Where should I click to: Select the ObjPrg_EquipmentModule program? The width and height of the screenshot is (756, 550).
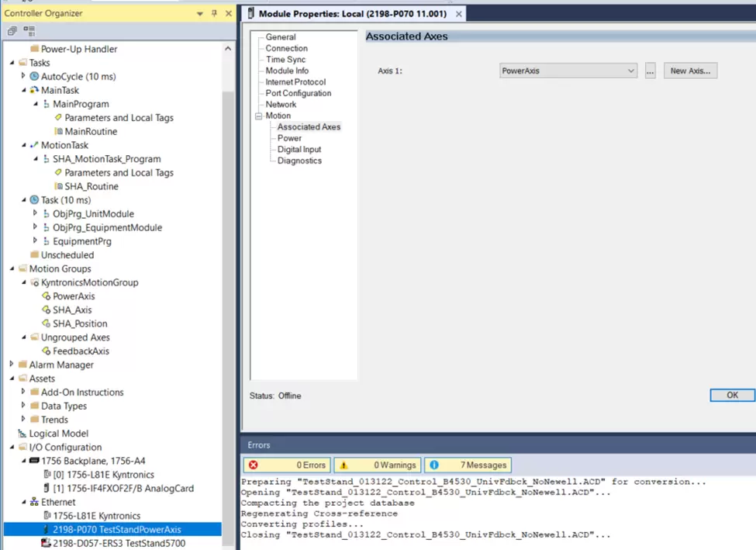click(107, 228)
